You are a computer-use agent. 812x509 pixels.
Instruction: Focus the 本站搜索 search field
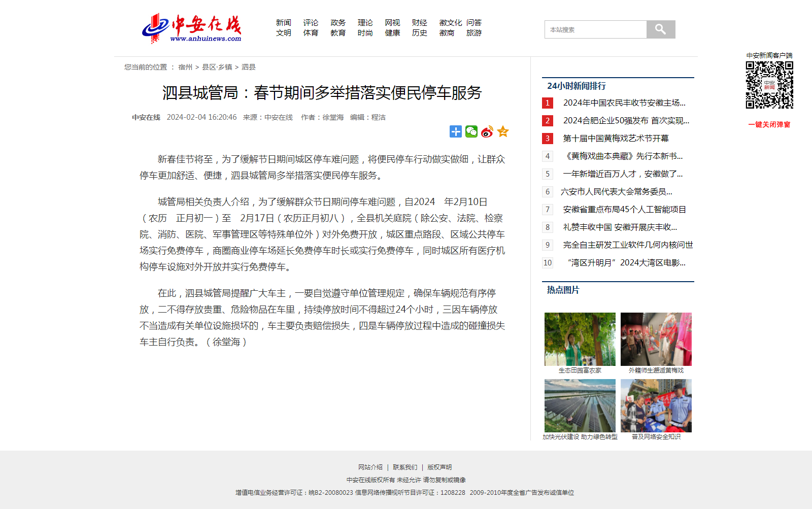pos(596,29)
